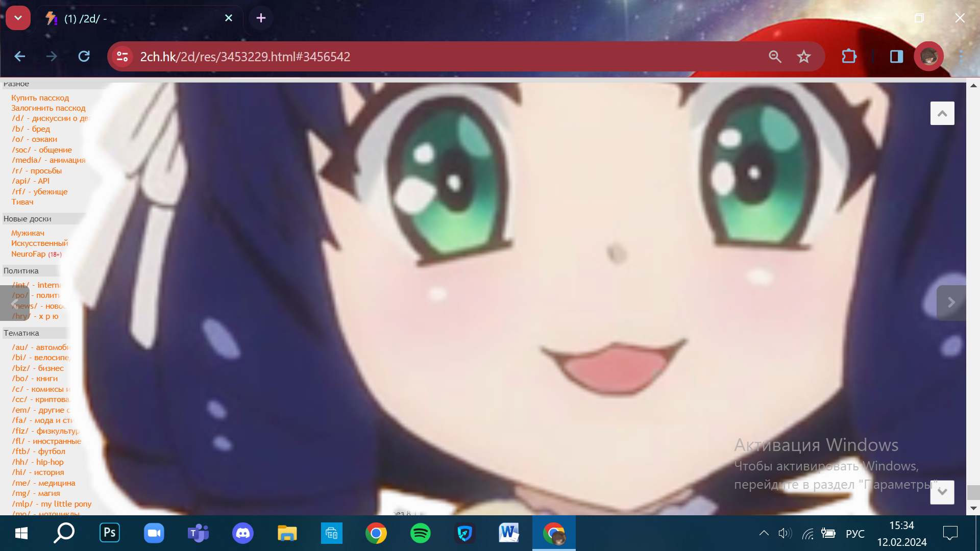Go to /media/ - анимация board
Screen dimensions: 980x551
(x=48, y=160)
